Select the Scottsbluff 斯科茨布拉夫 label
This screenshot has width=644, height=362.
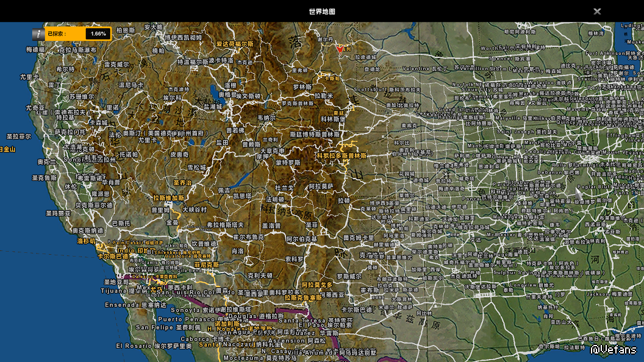click(x=387, y=90)
